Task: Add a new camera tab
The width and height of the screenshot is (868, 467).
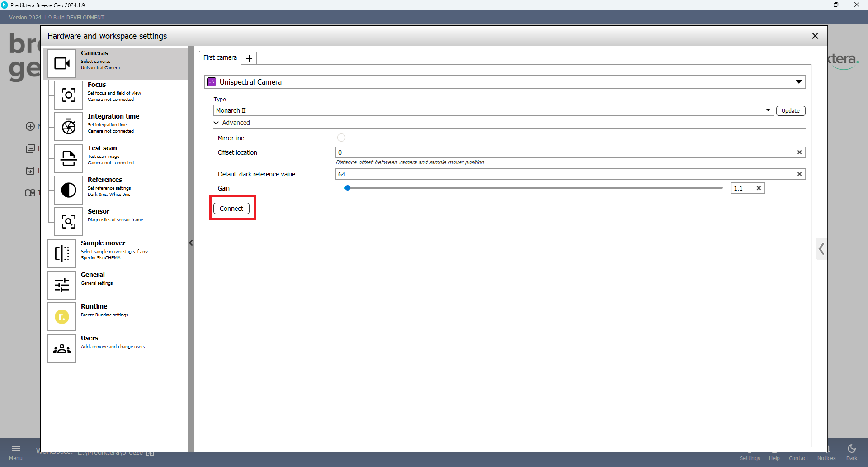Action: [249, 58]
